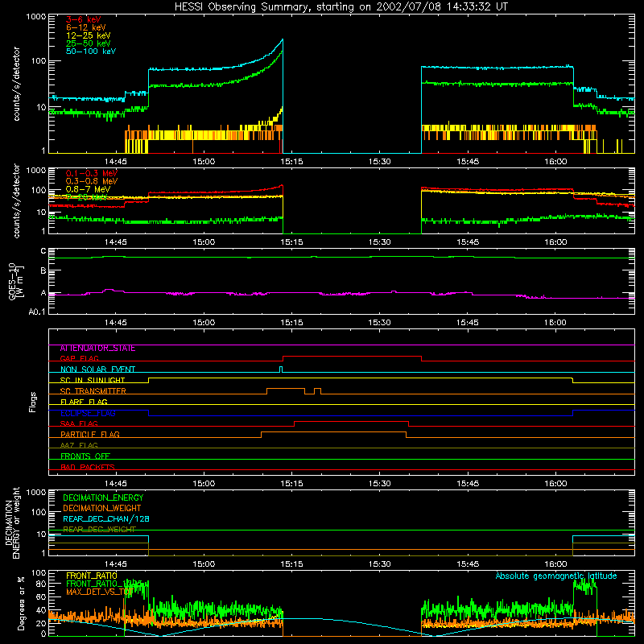Select the yellow FRONT_RATIO legend label
Image resolution: width=644 pixels, height=644 pixels.
[92, 576]
